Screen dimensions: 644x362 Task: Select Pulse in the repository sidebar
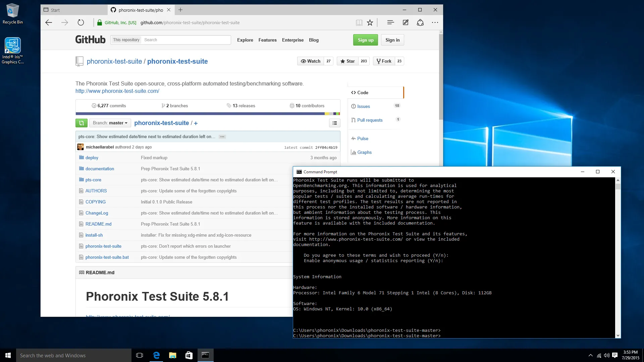tap(363, 138)
